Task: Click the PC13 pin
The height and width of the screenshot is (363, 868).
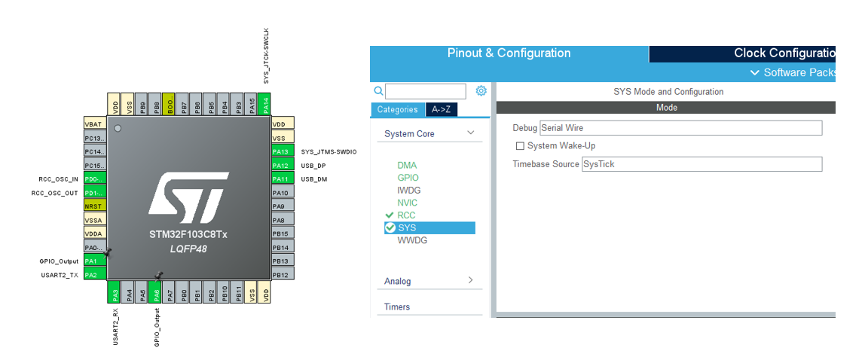Action: click(x=95, y=138)
